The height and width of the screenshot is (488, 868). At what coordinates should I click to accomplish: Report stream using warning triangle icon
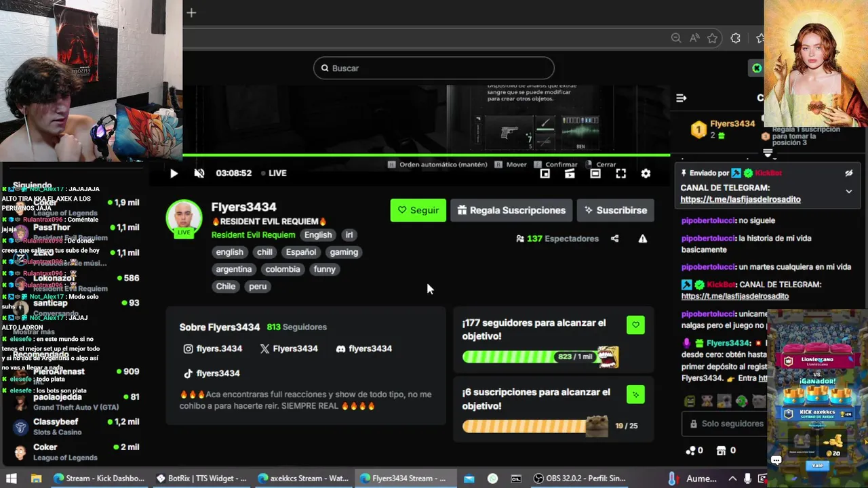point(642,239)
